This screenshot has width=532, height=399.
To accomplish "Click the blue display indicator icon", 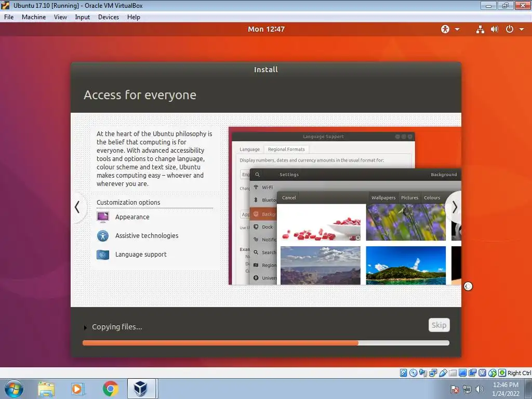I will click(462, 373).
